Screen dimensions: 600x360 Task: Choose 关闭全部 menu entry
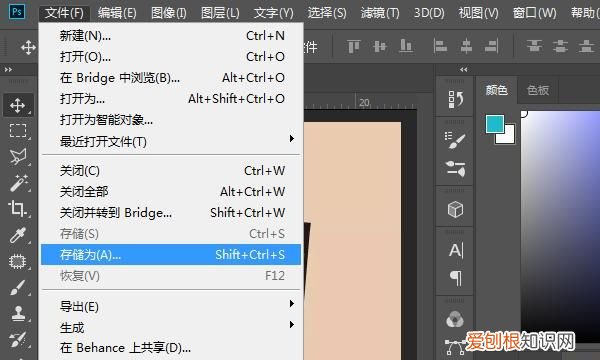click(x=171, y=192)
